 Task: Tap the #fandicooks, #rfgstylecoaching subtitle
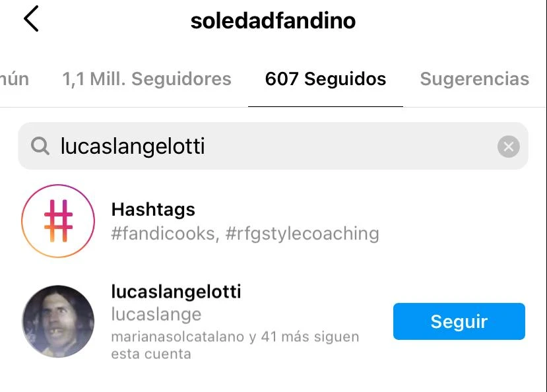[x=245, y=234]
